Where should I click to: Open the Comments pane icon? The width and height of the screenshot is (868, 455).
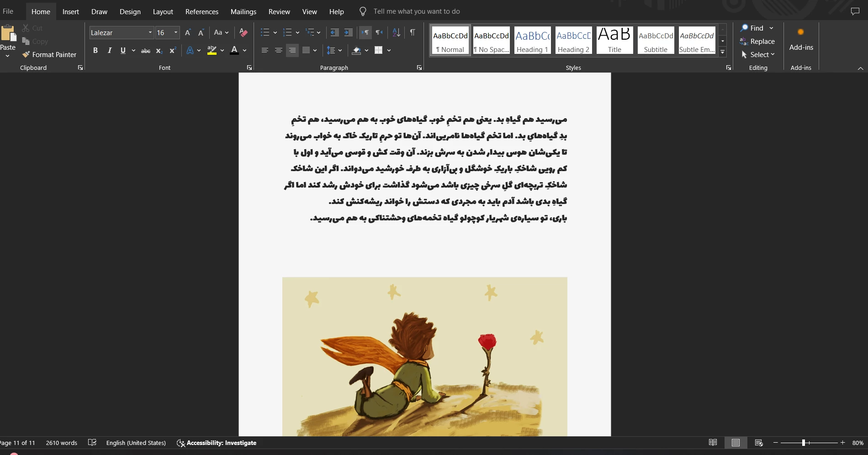[855, 11]
